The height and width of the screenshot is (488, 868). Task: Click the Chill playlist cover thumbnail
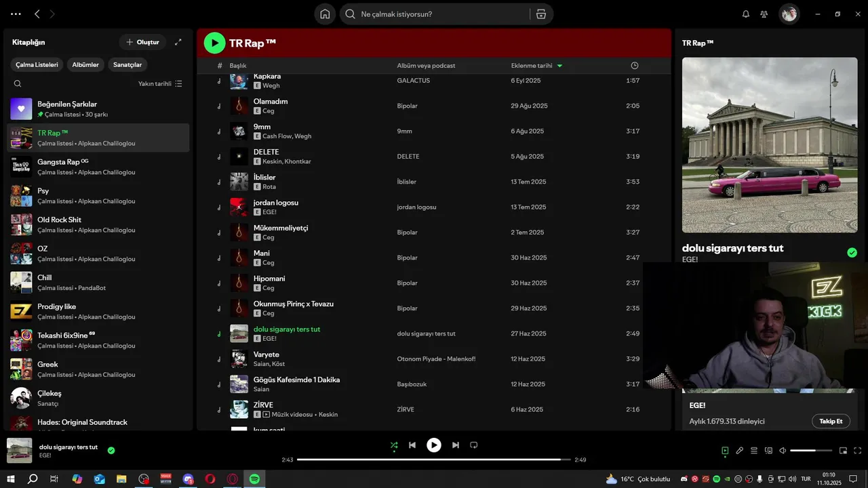[21, 283]
